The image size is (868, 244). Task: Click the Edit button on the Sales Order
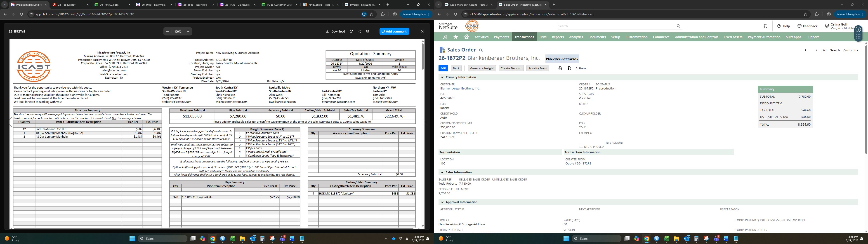pos(443,68)
